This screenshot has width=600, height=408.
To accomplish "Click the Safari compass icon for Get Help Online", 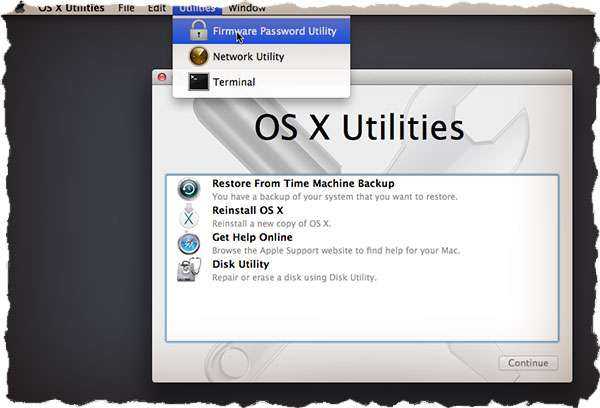I will 189,243.
